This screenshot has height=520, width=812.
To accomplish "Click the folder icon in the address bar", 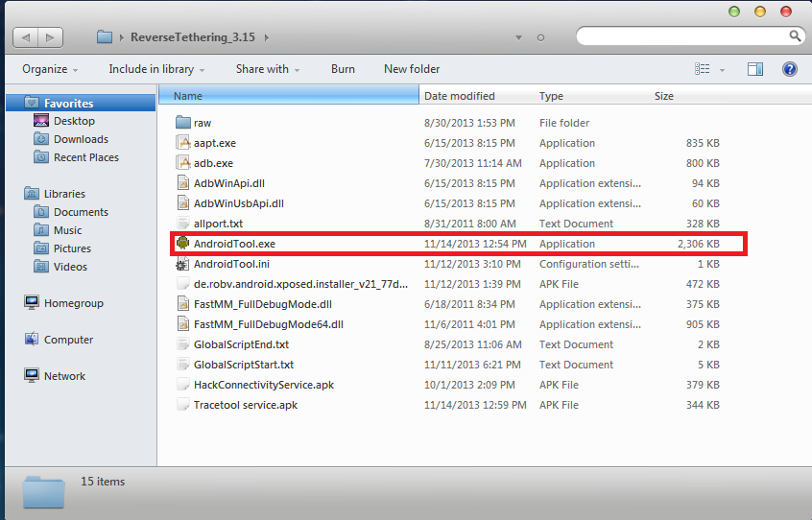I will click(105, 37).
